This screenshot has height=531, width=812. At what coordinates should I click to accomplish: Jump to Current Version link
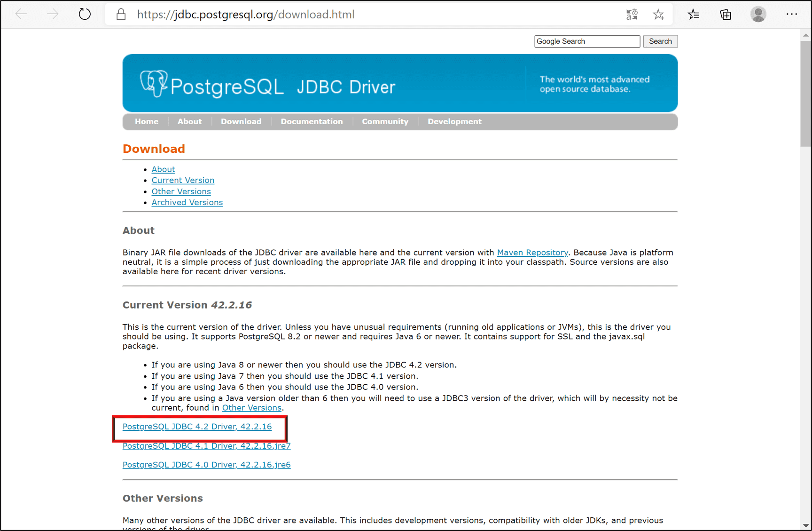pos(183,180)
